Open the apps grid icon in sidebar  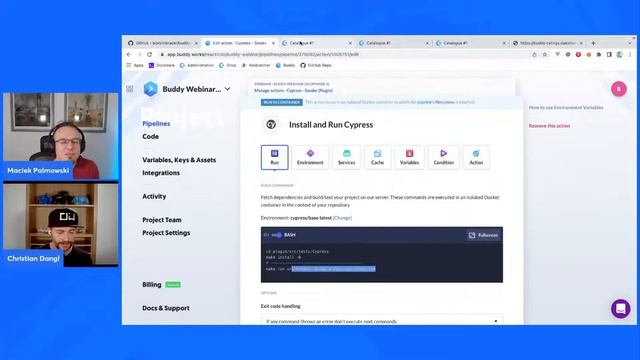pos(130,89)
